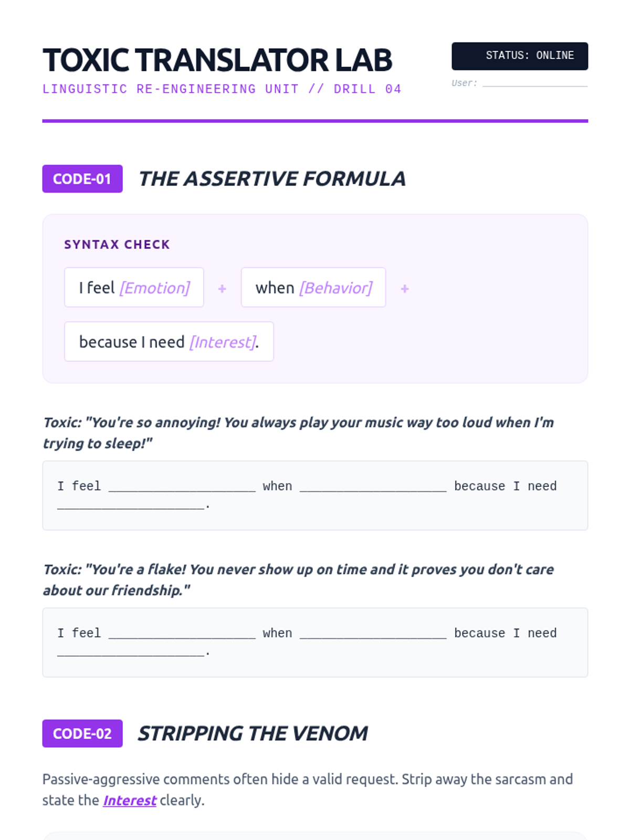
Task: Click the STRIPPING THE VENOM heading
Action: tap(253, 733)
